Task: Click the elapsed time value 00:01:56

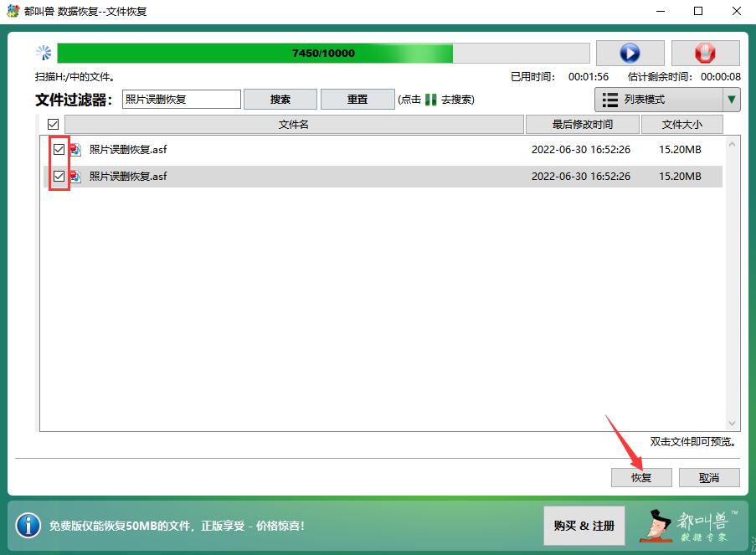Action: pyautogui.click(x=589, y=77)
